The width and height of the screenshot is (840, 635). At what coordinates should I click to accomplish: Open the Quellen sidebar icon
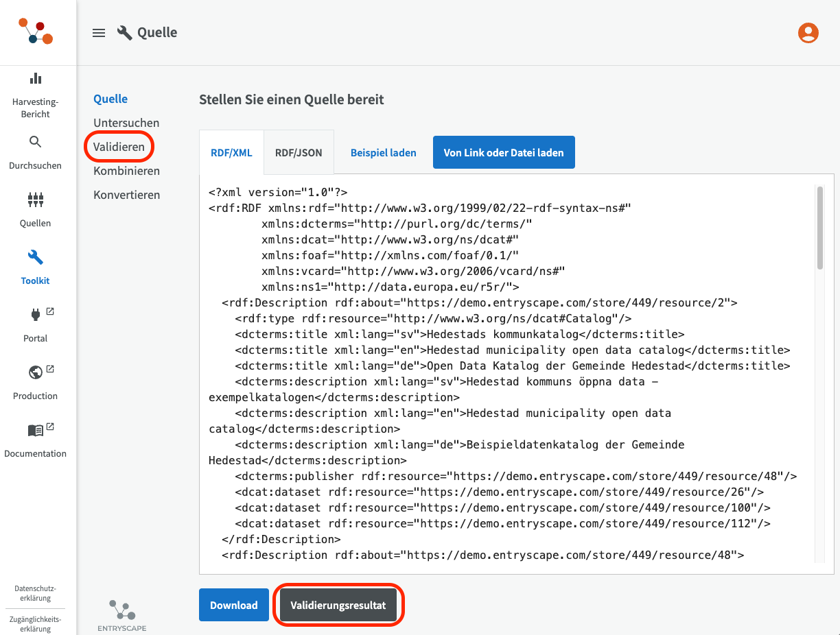pos(35,200)
